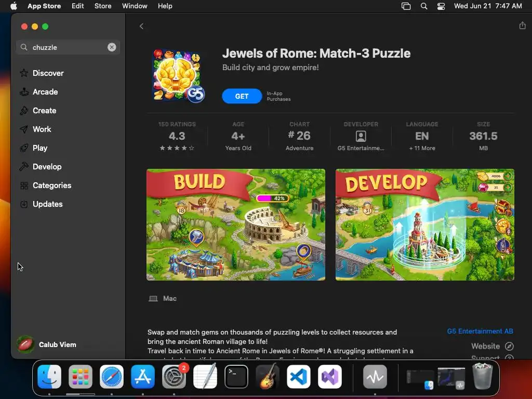Open Activity Monitor from the Dock
This screenshot has height=399, width=532.
pyautogui.click(x=375, y=377)
